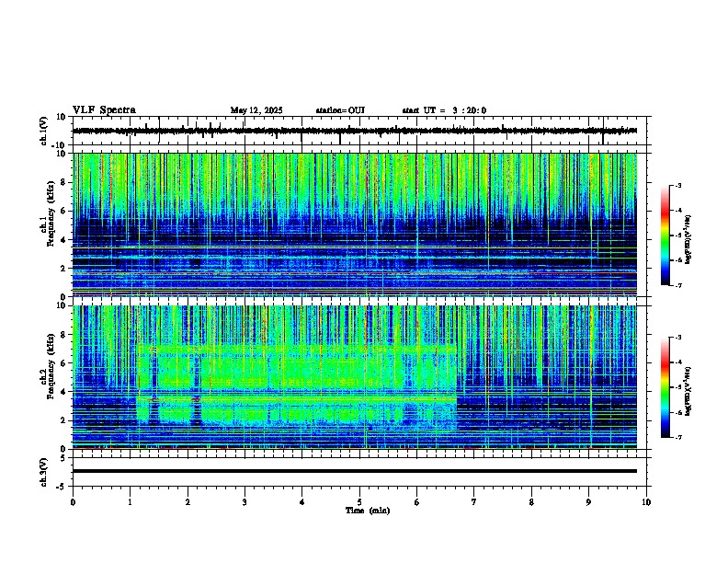The image size is (728, 563).
Task: Click the ch.2 color scale bar
Action: (665, 387)
